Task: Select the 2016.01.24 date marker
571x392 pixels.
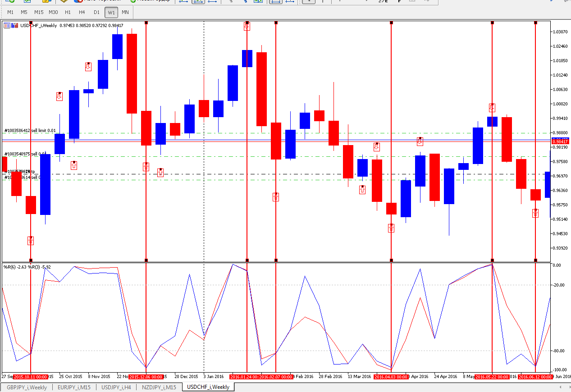Action: tap(244, 377)
